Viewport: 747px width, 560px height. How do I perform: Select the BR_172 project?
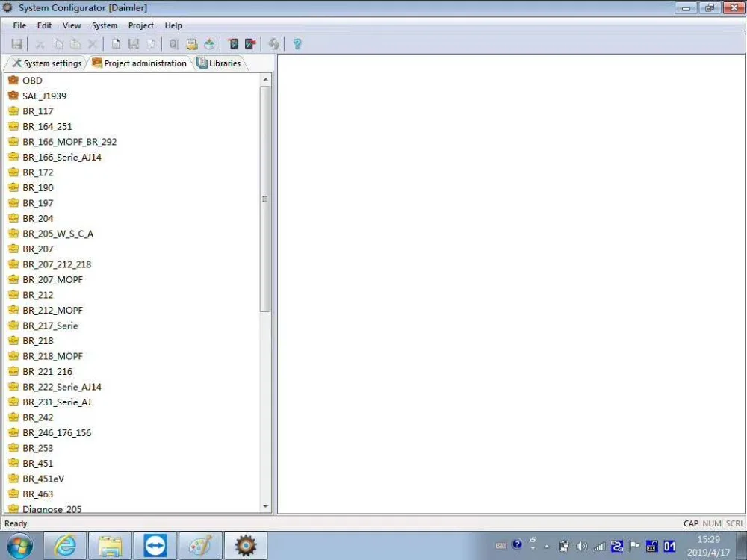(38, 172)
